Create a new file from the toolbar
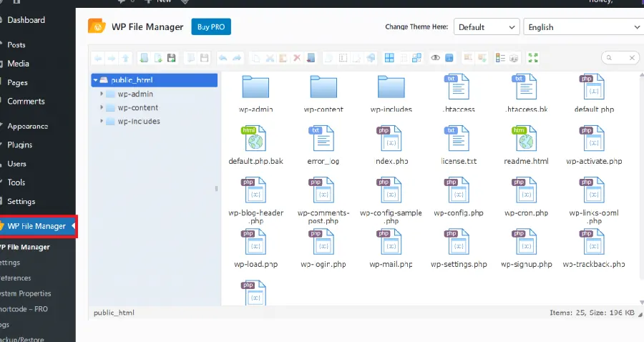 158,58
